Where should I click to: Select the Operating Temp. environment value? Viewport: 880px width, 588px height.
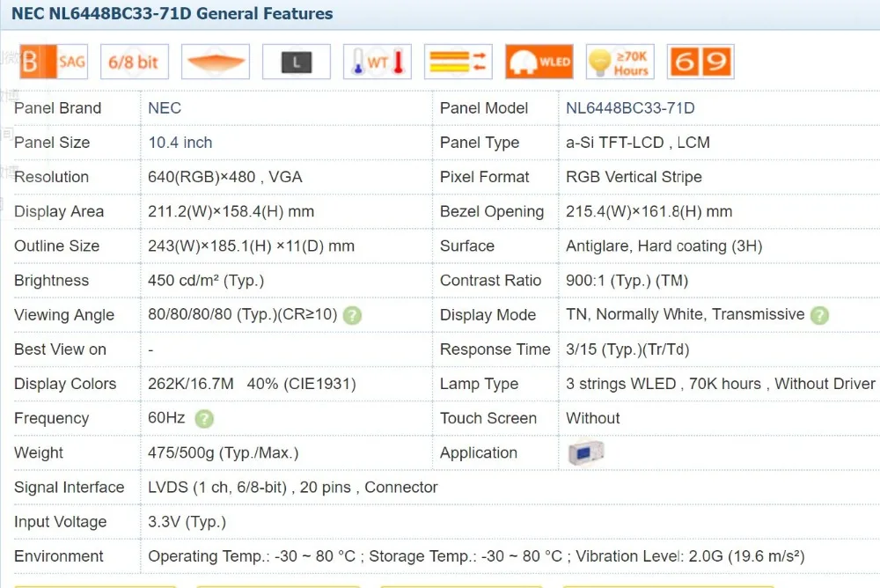[x=476, y=556]
